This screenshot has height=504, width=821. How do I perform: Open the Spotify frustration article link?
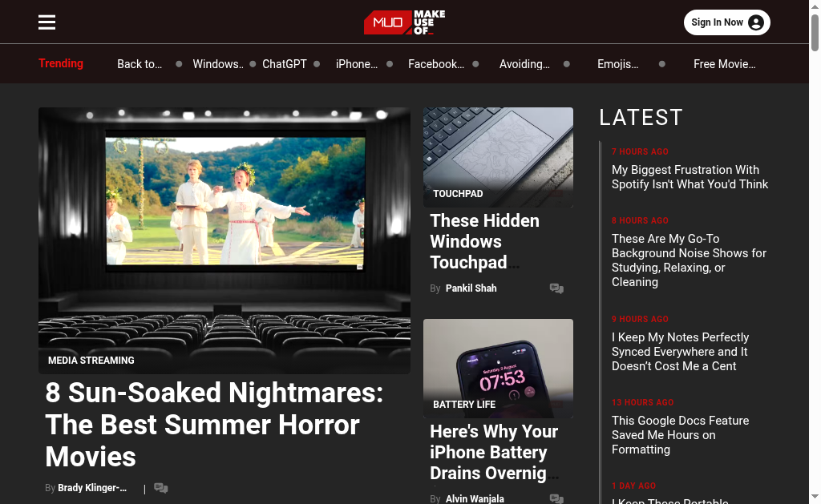[690, 177]
